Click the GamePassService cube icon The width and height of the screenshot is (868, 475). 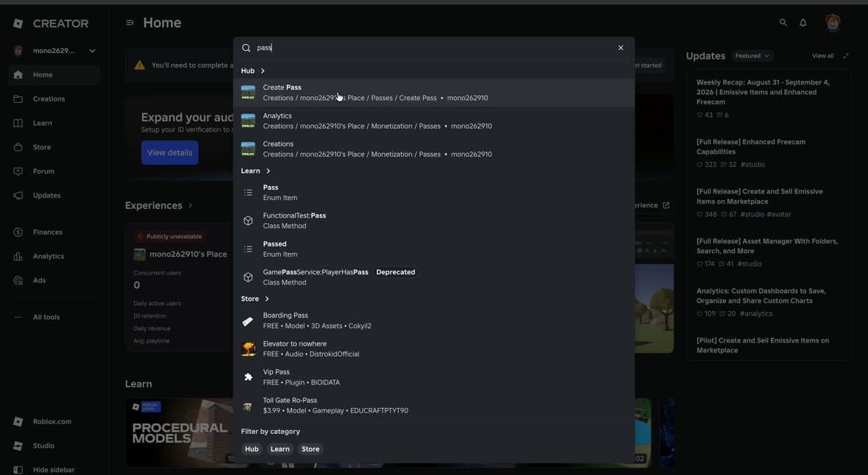point(248,277)
